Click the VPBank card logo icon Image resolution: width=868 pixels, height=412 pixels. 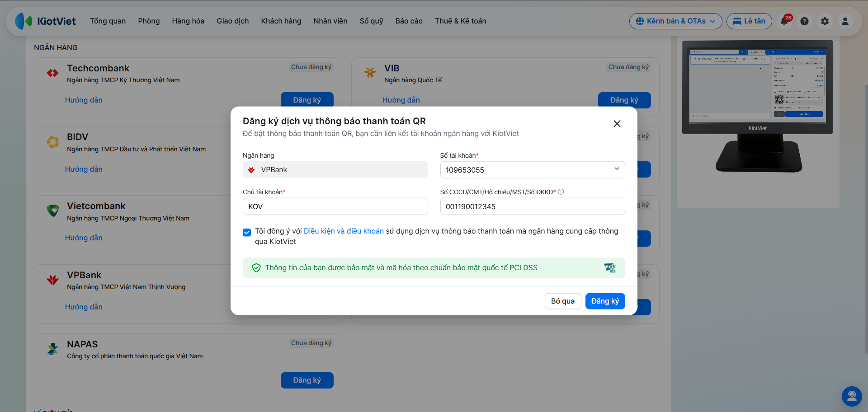pos(53,280)
